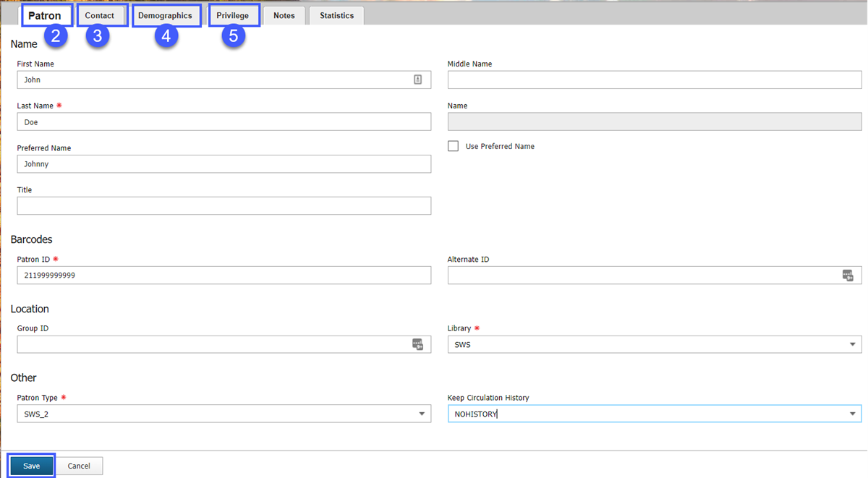Click the Save button
The image size is (868, 478).
pyautogui.click(x=32, y=466)
